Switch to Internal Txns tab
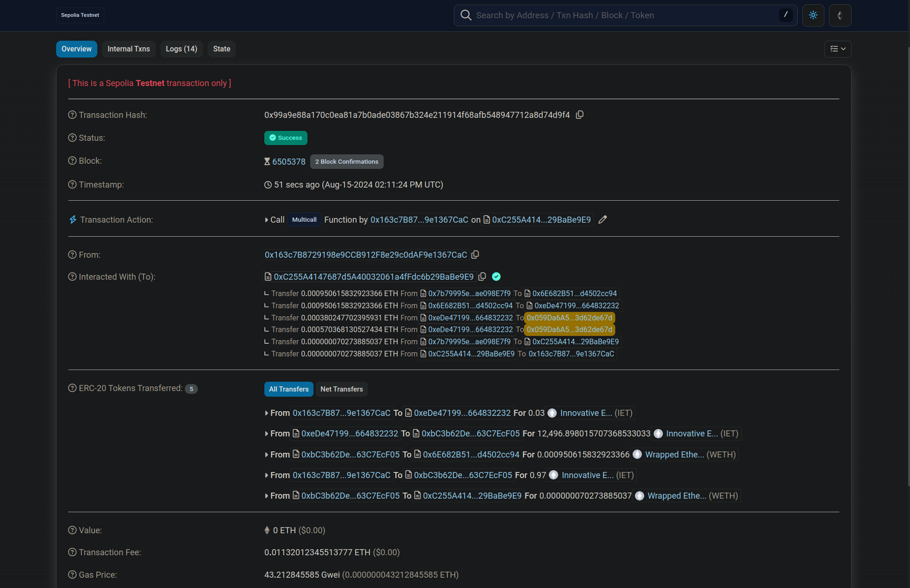The height and width of the screenshot is (588, 910). click(x=129, y=49)
